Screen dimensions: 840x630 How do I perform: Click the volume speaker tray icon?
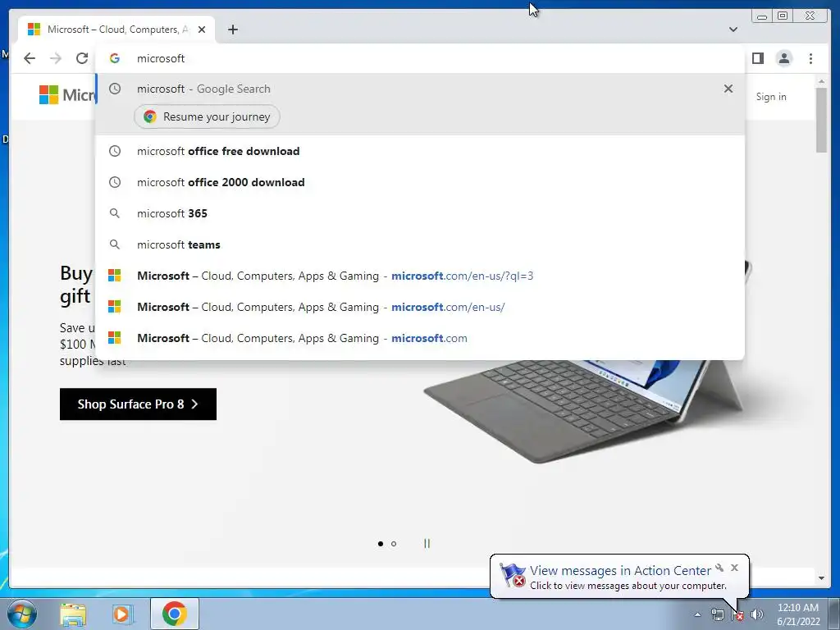pyautogui.click(x=756, y=614)
